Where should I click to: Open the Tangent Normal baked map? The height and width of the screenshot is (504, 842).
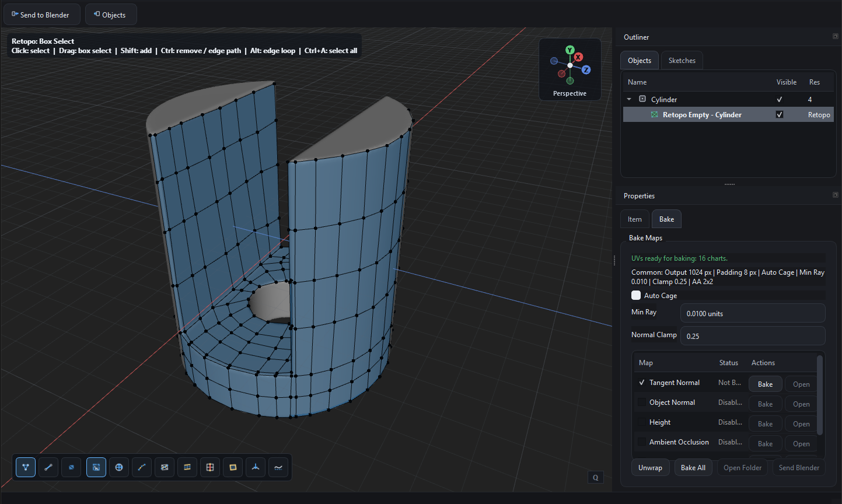801,384
